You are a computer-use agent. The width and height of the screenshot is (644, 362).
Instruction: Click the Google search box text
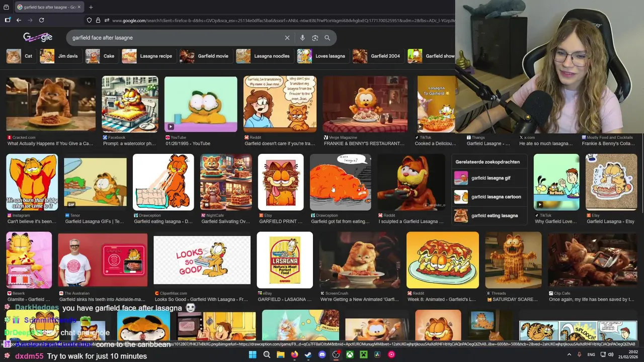tap(103, 38)
